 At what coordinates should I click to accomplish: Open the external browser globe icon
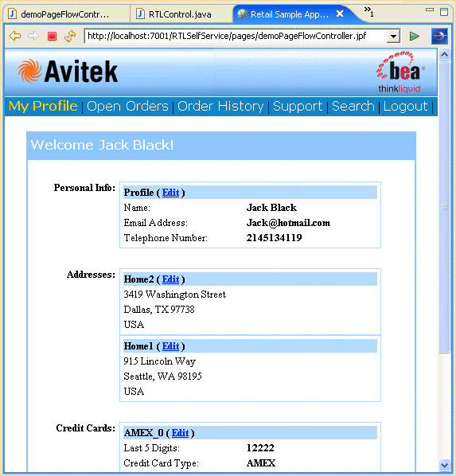pyautogui.click(x=439, y=36)
